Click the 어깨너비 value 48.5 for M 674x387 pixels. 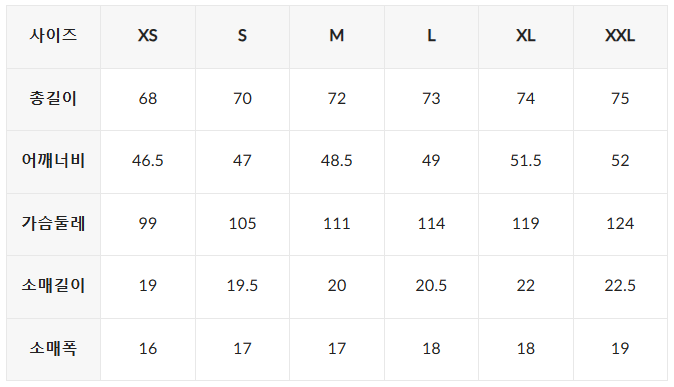pyautogui.click(x=337, y=162)
